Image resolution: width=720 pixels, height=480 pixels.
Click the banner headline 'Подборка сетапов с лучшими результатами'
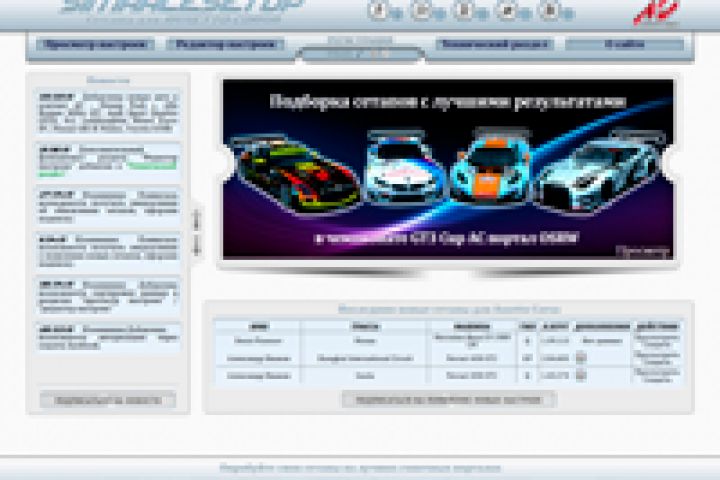448,102
